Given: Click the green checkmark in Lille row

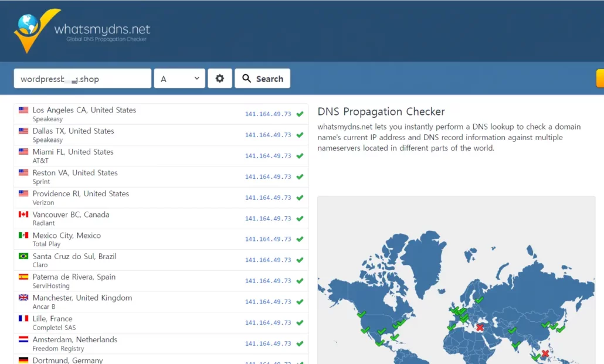Looking at the screenshot, I should click(300, 322).
